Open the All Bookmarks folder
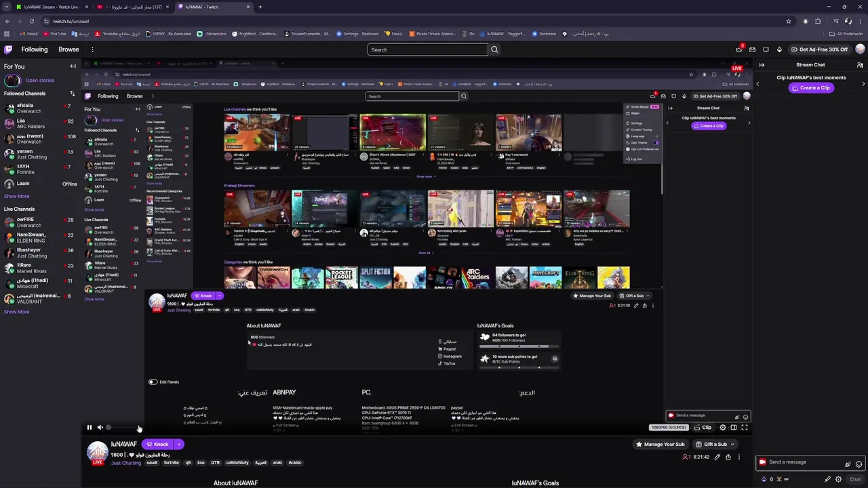The height and width of the screenshot is (488, 868). click(x=846, y=33)
